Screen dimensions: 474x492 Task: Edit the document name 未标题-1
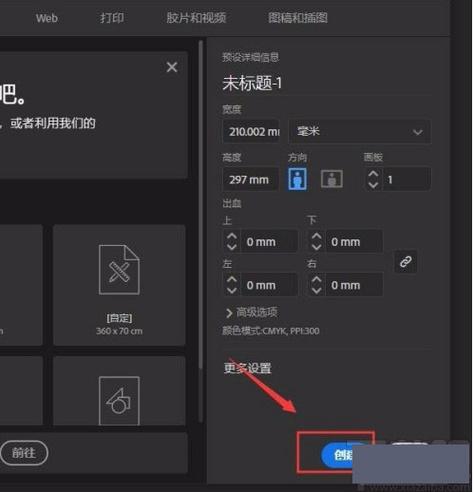(x=252, y=83)
